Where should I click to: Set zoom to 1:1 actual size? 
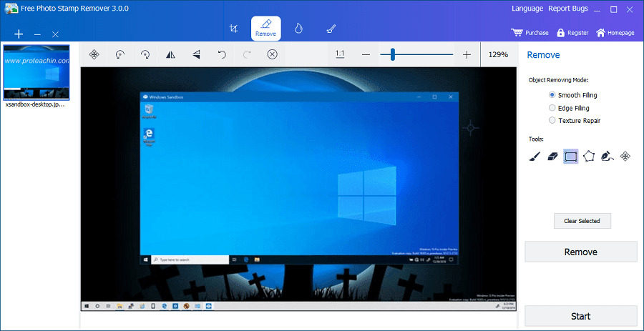click(x=340, y=54)
